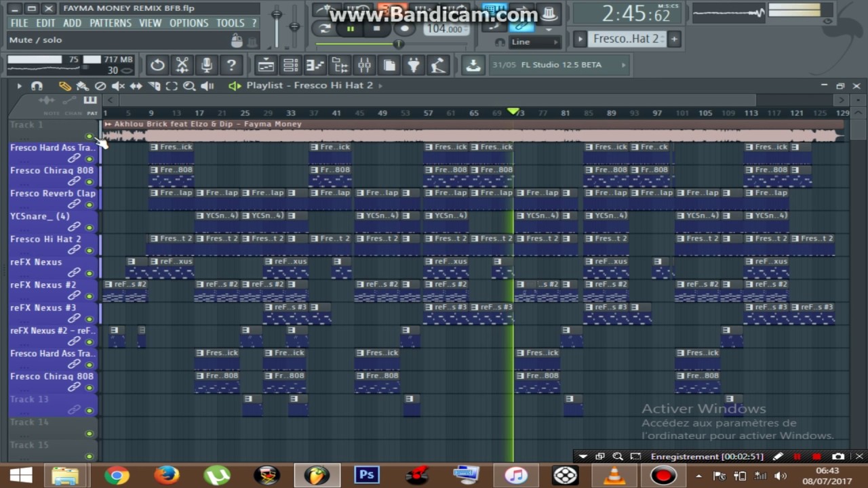Open the Playlist view button
Viewport: 868px width, 488px height.
click(266, 65)
